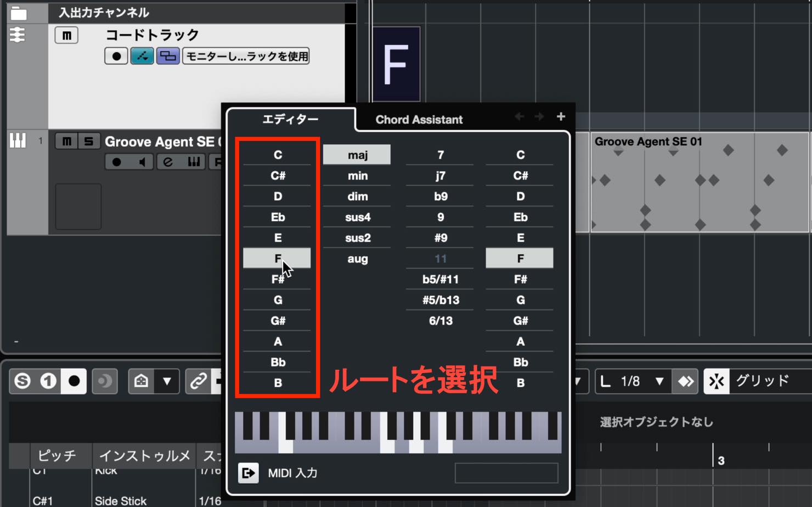
Task: Enable record on the chord track
Action: [116, 56]
